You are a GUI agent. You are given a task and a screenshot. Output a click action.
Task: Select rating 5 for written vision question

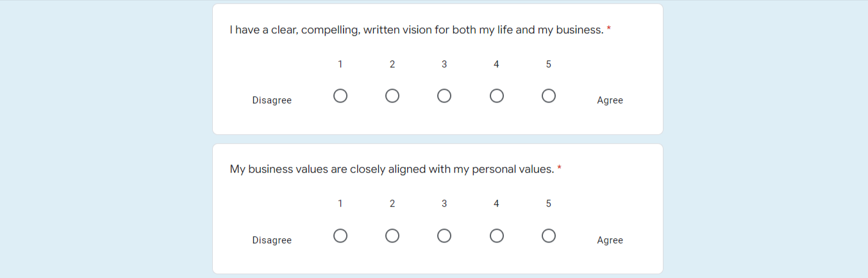tap(548, 96)
